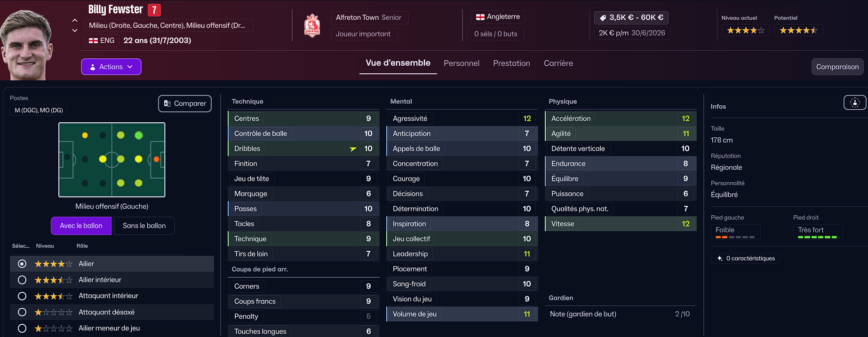This screenshot has width=868, height=337.
Task: Click the red shirt number 7 badge
Action: (x=154, y=10)
